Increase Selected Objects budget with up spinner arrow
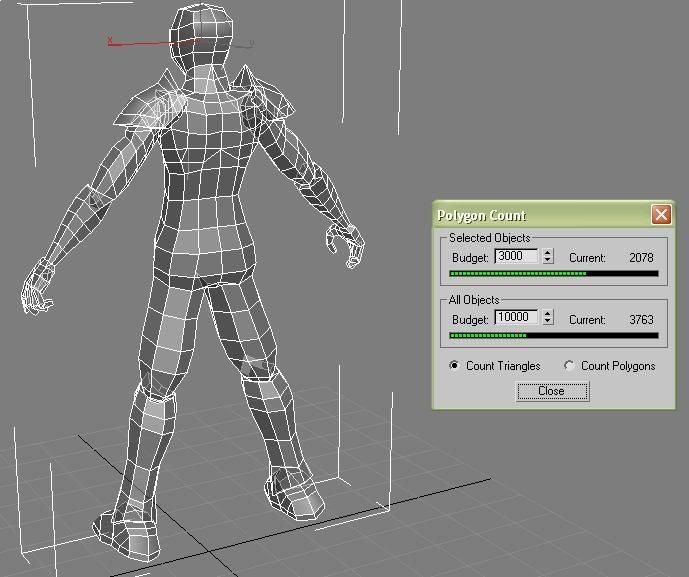The height and width of the screenshot is (577, 689). pos(548,253)
